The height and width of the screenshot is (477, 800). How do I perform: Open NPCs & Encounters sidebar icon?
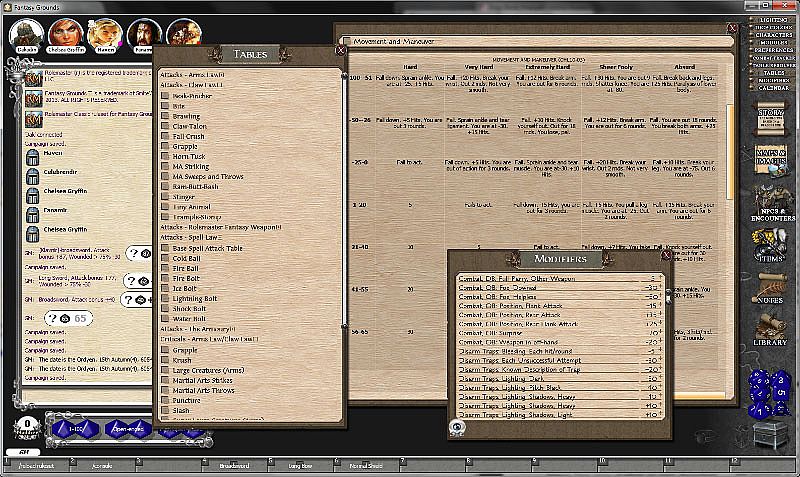(772, 200)
